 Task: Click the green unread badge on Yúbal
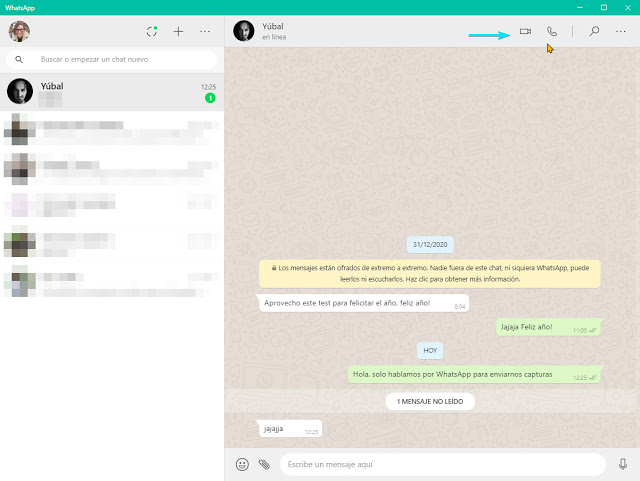[x=210, y=98]
